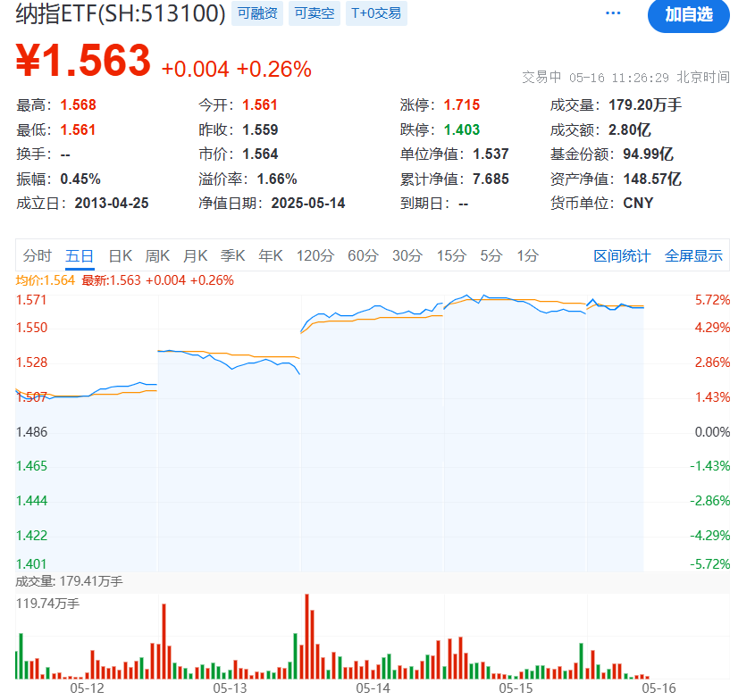The height and width of the screenshot is (700, 755).
Task: Click the 均价:1.564 chart legend
Action: click(46, 280)
